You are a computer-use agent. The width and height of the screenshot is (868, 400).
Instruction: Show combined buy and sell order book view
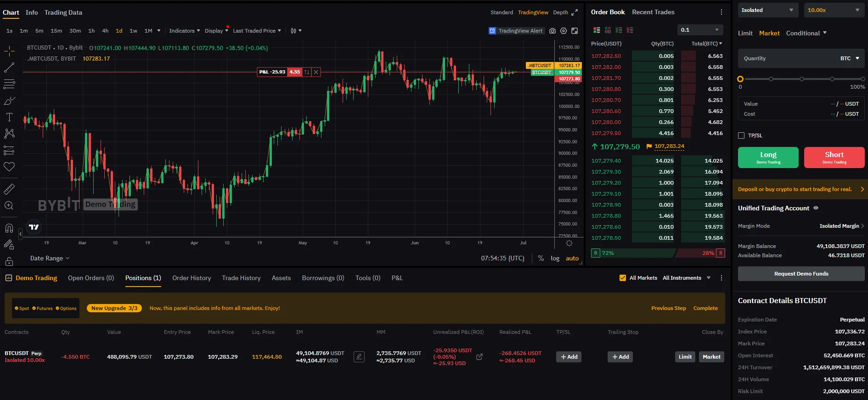[x=597, y=30]
